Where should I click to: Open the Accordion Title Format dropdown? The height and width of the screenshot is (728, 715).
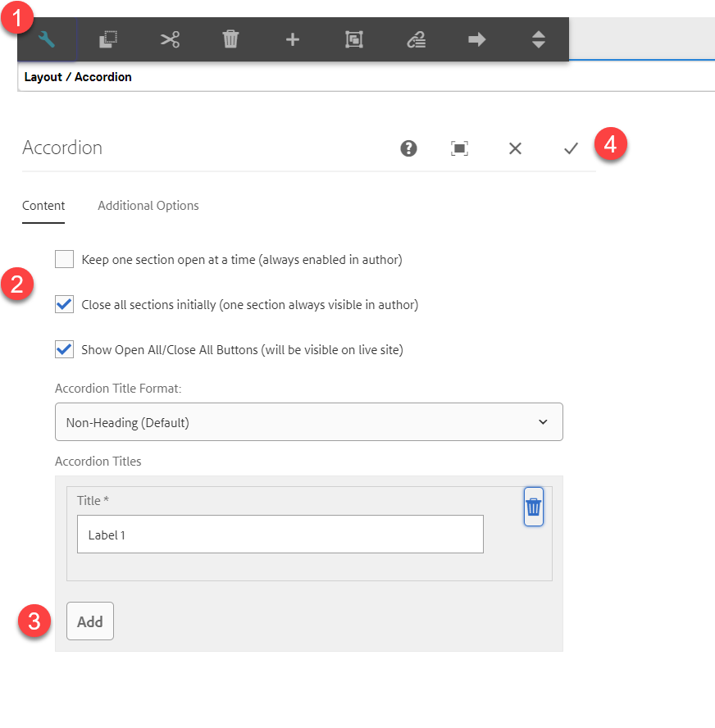pos(308,422)
